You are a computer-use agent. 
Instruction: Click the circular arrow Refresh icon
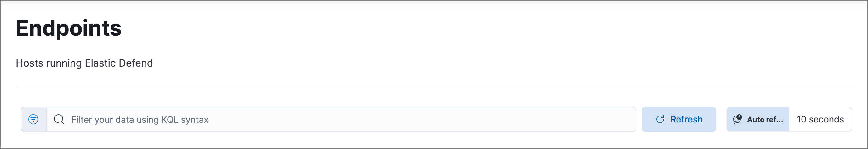[660, 119]
